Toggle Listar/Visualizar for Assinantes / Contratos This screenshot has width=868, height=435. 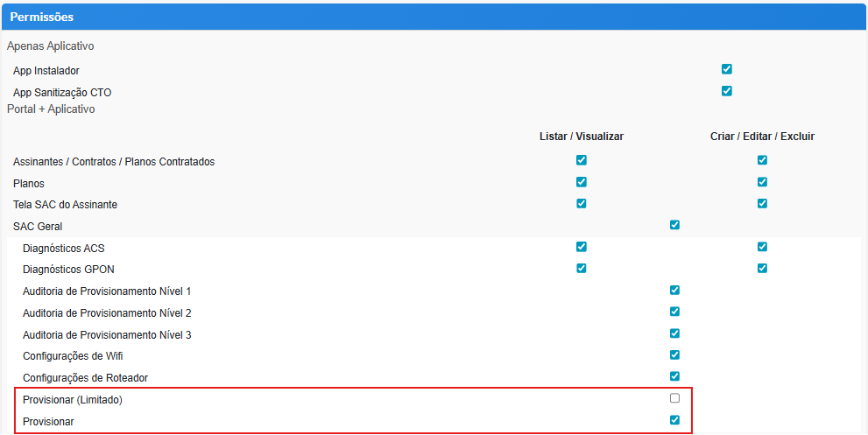pyautogui.click(x=582, y=160)
